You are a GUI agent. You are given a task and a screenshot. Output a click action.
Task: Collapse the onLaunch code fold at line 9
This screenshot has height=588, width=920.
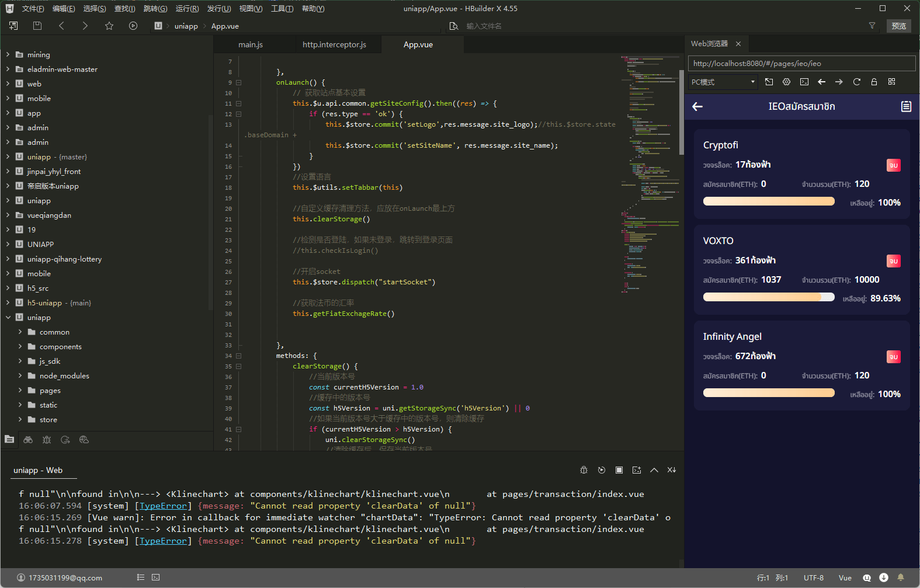coord(238,82)
